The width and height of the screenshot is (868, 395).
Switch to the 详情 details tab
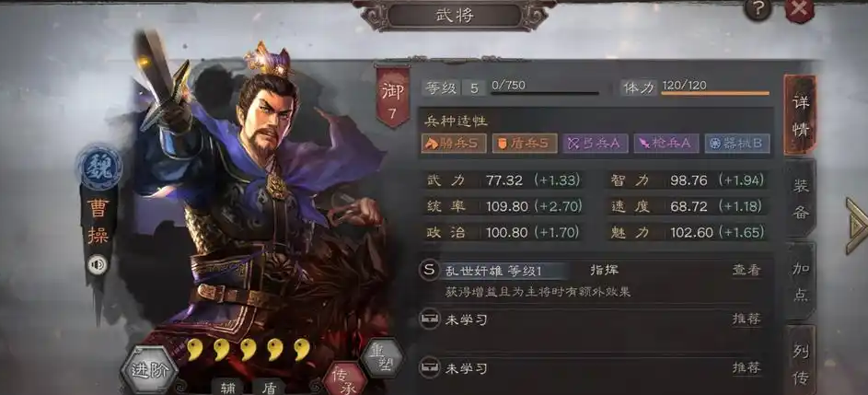(x=800, y=115)
